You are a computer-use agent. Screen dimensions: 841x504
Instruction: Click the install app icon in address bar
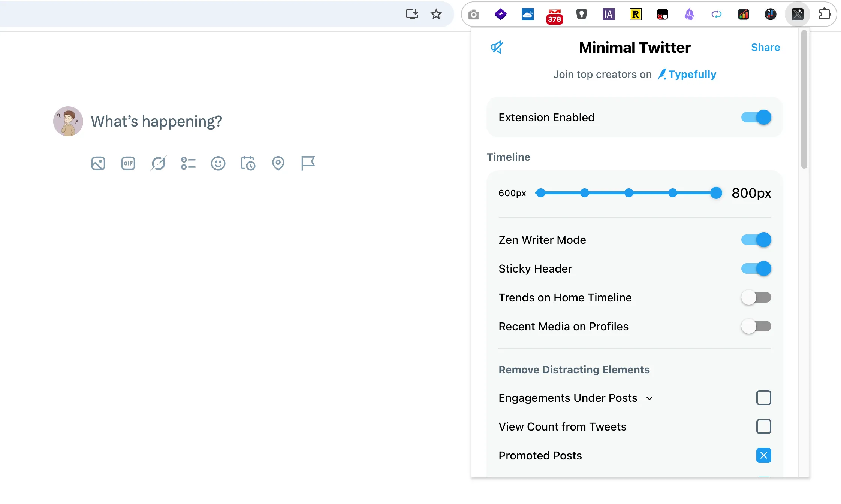(x=412, y=14)
